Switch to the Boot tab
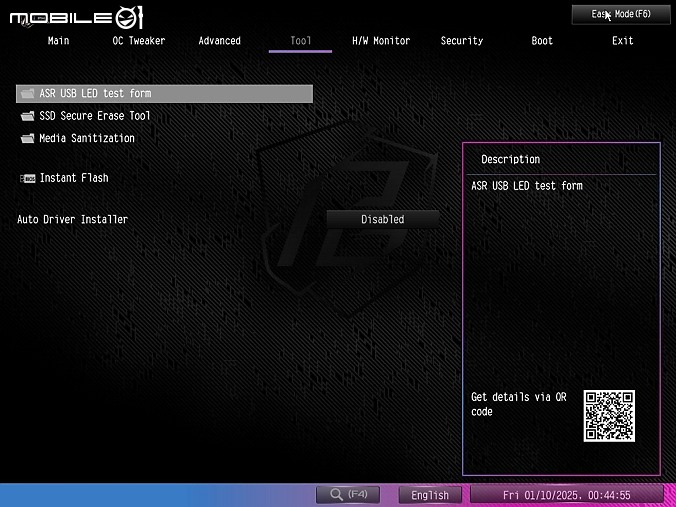 [x=542, y=41]
